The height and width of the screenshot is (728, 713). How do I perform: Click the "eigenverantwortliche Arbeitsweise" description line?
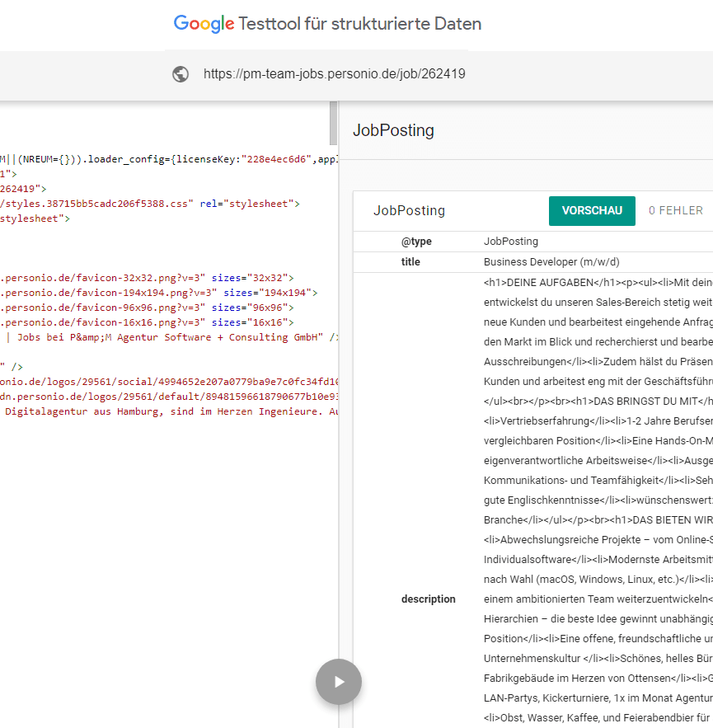tap(598, 461)
